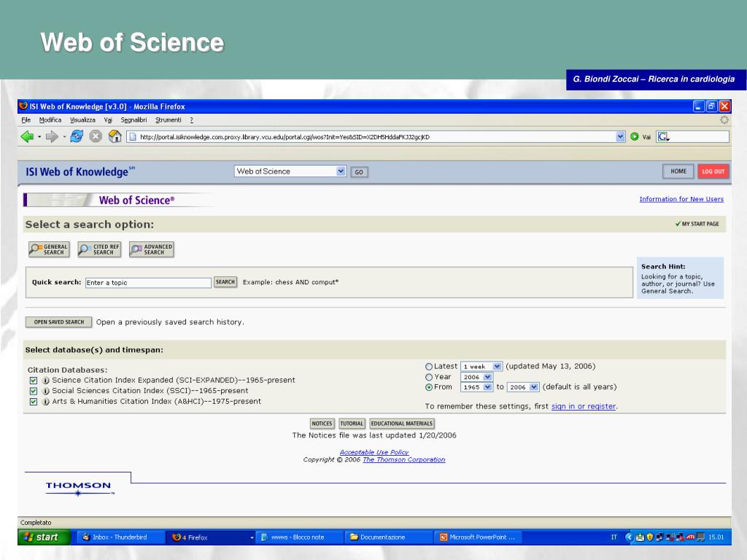Switch to Microsoft PowerPoint taskbar item
Screen dimensions: 747x560
click(477, 537)
